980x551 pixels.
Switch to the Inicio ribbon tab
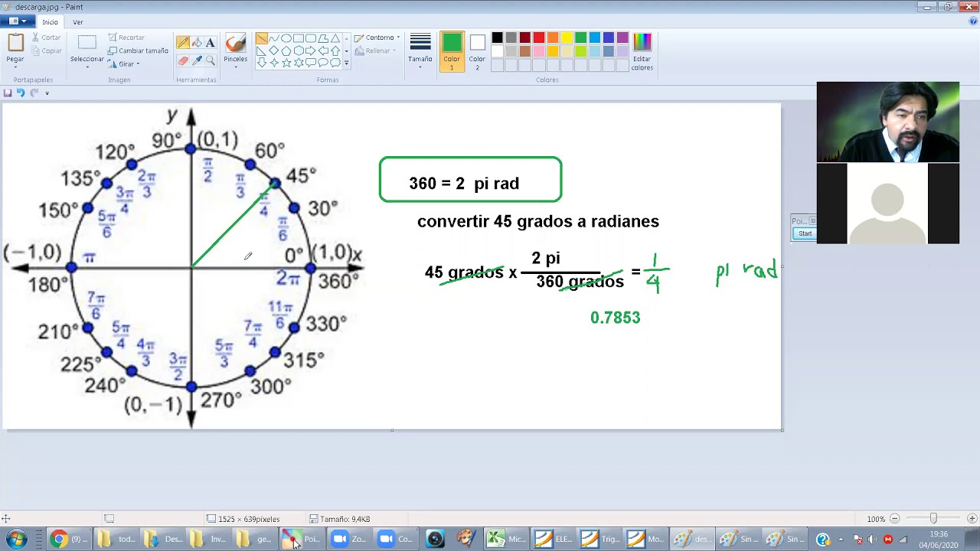point(50,22)
